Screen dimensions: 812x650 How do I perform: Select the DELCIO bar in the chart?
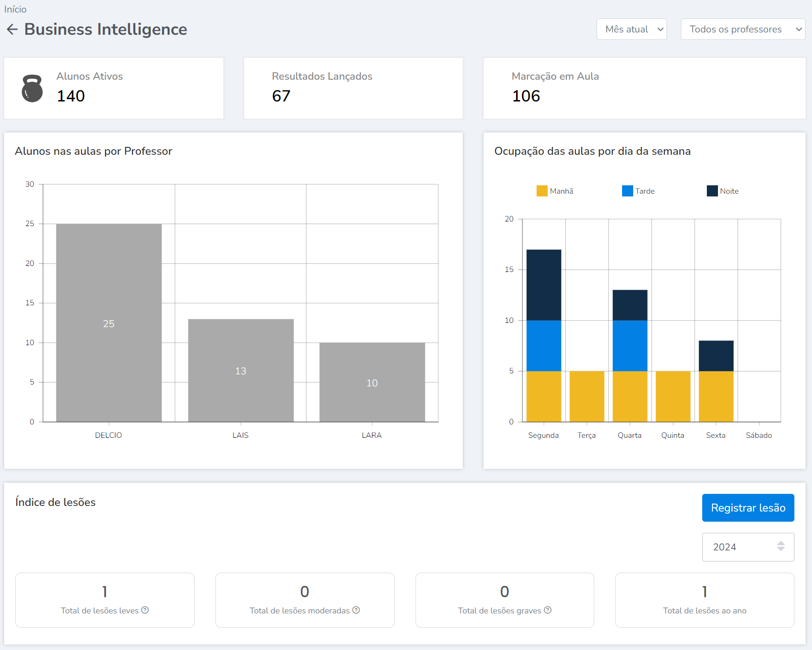pyautogui.click(x=109, y=322)
